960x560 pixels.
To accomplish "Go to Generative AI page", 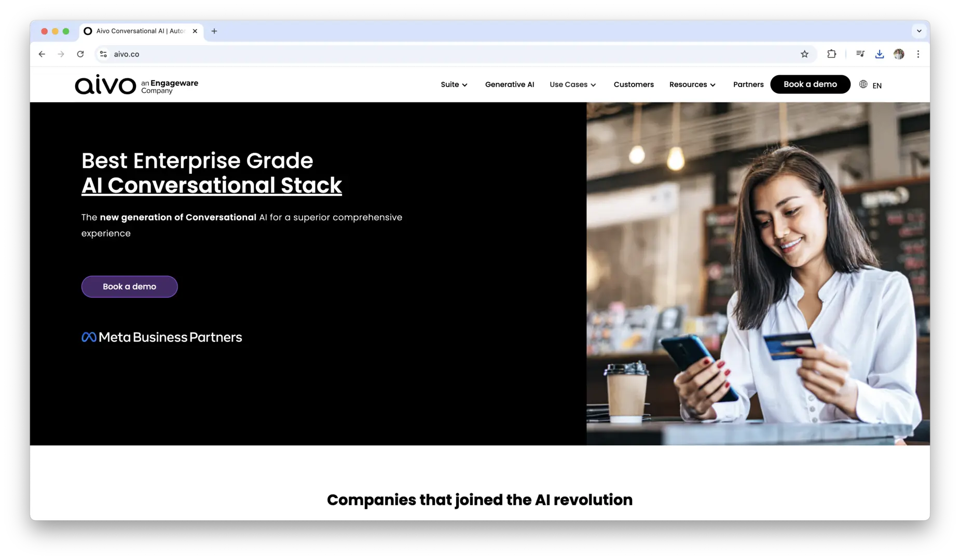I will 509,85.
